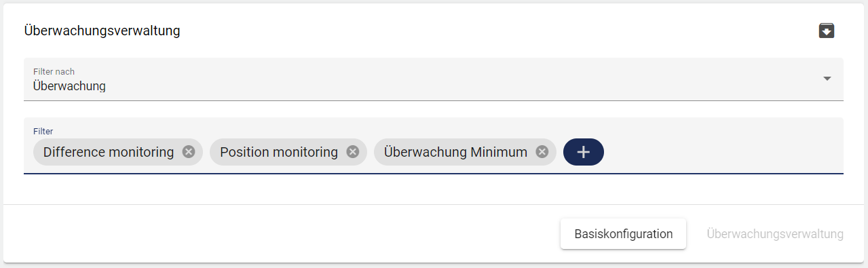Select the Position monitoring chip

(279, 152)
